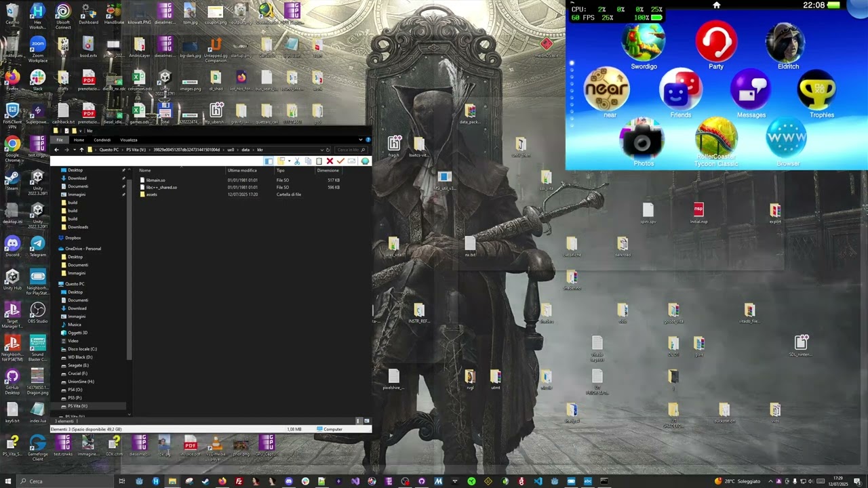
Task: Expand the Explorer ribbon chevron
Action: [x=361, y=140]
